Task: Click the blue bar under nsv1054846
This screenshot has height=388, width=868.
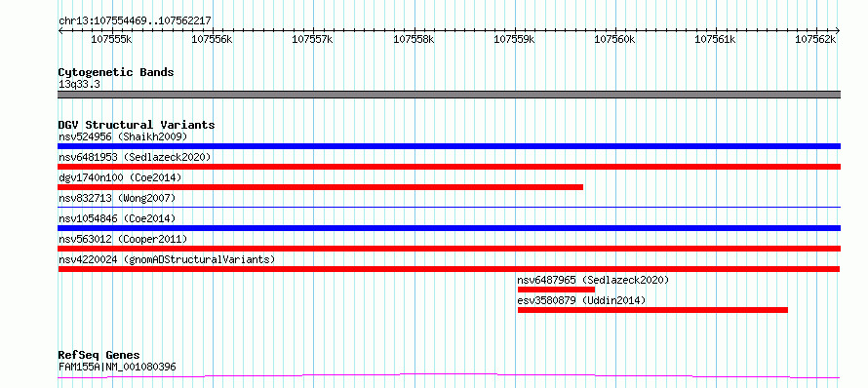Action: click(449, 228)
